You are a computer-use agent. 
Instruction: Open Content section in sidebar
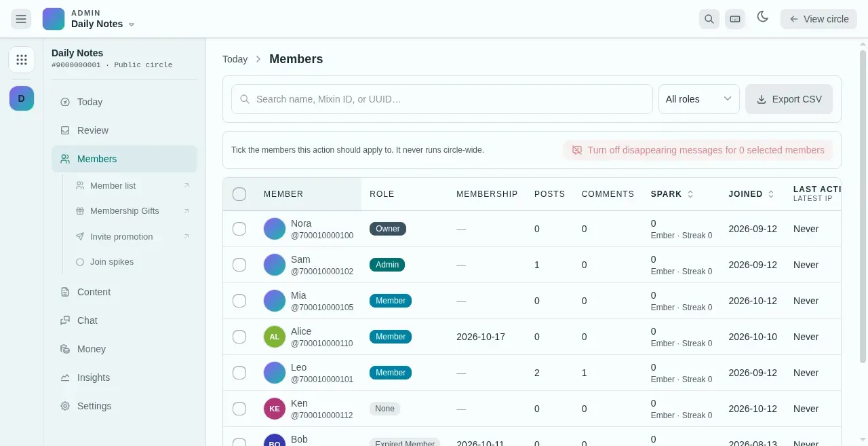click(x=125, y=292)
